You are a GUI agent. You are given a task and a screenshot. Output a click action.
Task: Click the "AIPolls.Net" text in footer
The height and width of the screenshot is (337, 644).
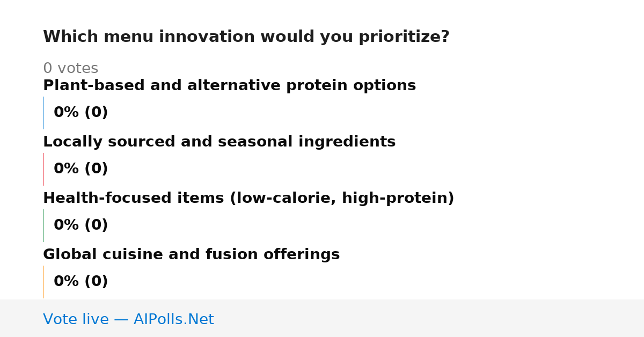(174, 320)
